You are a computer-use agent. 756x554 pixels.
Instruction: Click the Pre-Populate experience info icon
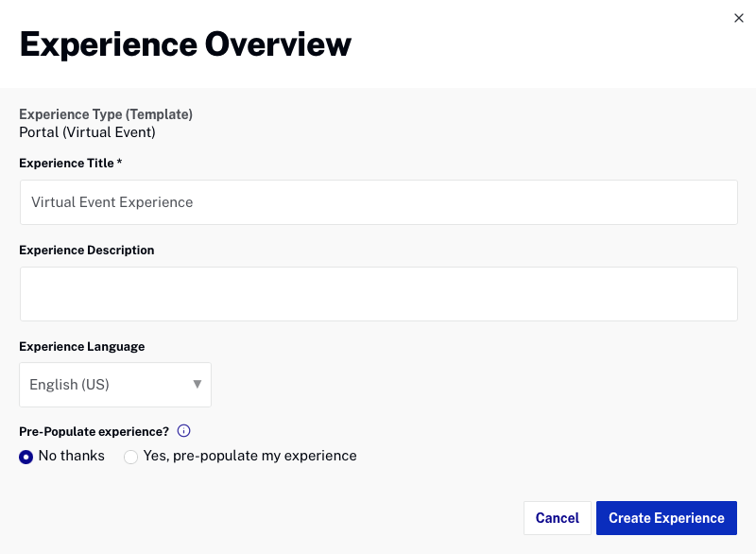[183, 430]
